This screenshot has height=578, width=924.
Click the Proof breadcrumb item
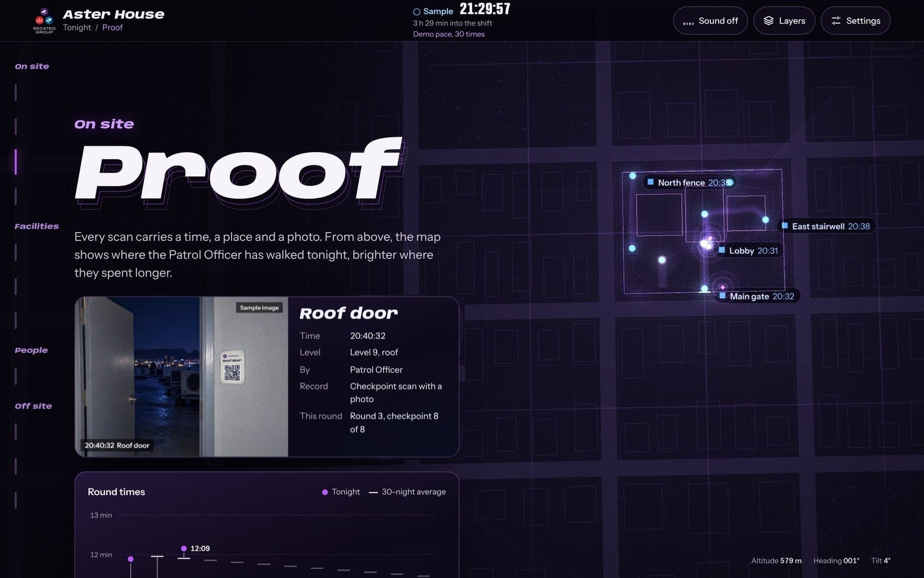[112, 27]
